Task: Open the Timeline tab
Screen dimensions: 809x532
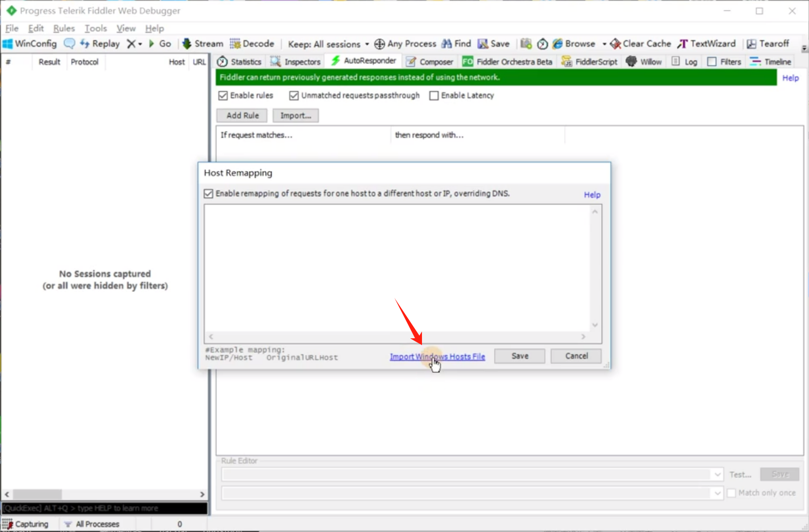Action: click(771, 62)
